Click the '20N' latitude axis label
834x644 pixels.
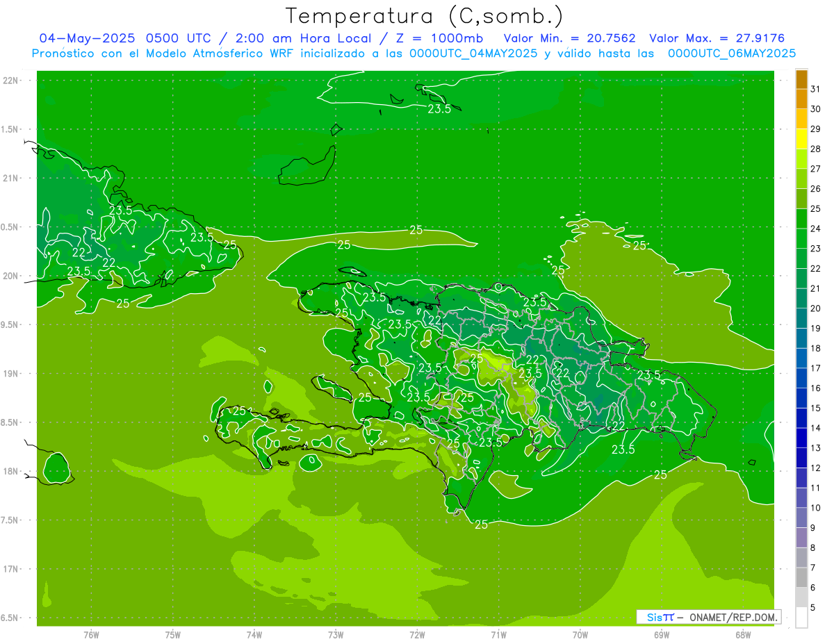pos(12,276)
